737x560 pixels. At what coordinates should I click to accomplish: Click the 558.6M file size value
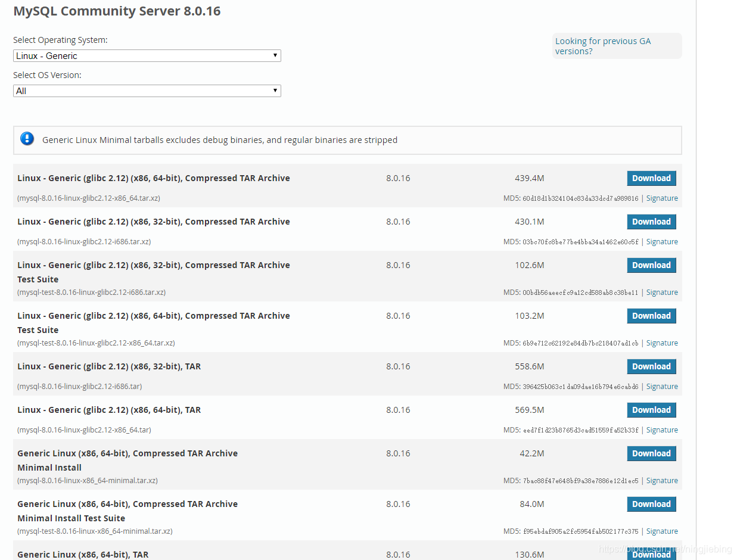[530, 366]
